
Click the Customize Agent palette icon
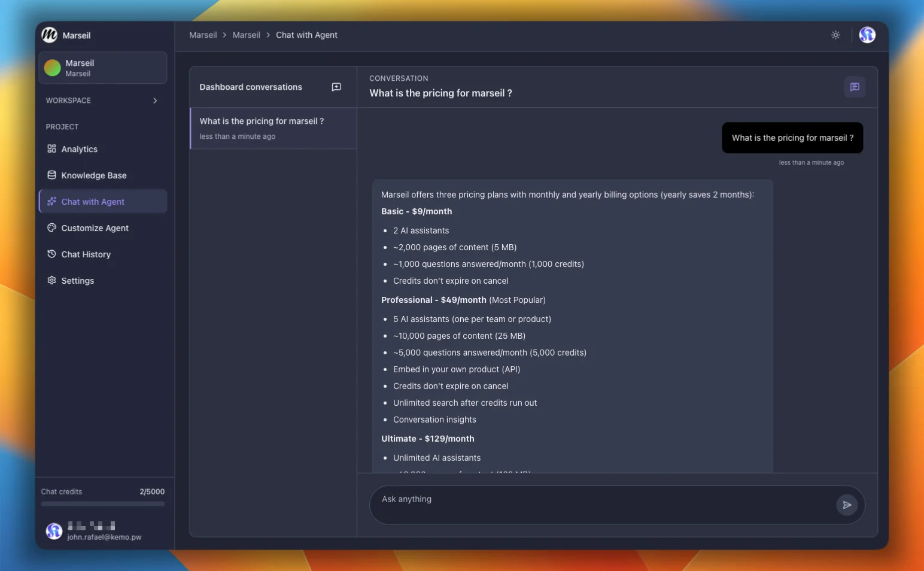(x=52, y=228)
